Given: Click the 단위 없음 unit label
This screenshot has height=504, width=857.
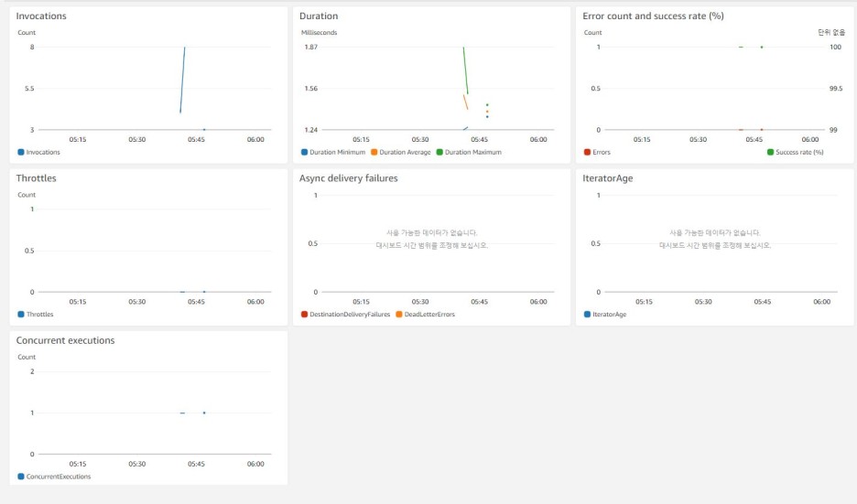Looking at the screenshot, I should 831,33.
